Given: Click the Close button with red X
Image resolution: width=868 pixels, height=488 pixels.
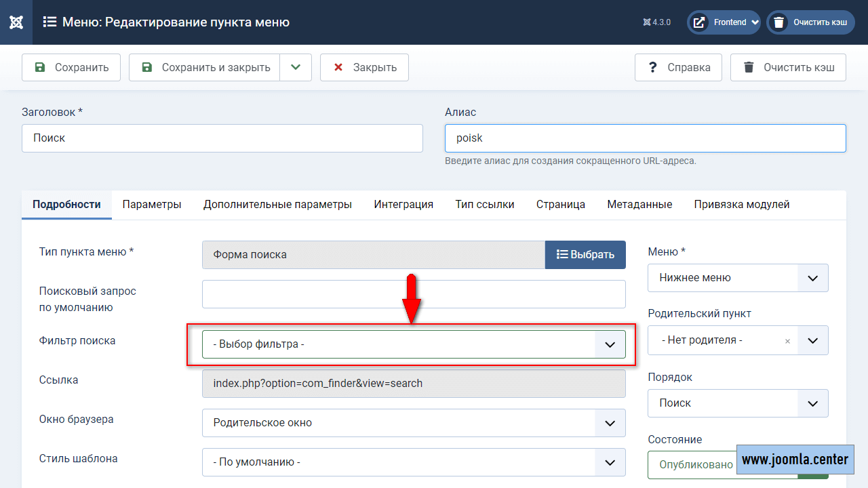Looking at the screenshot, I should click(364, 68).
